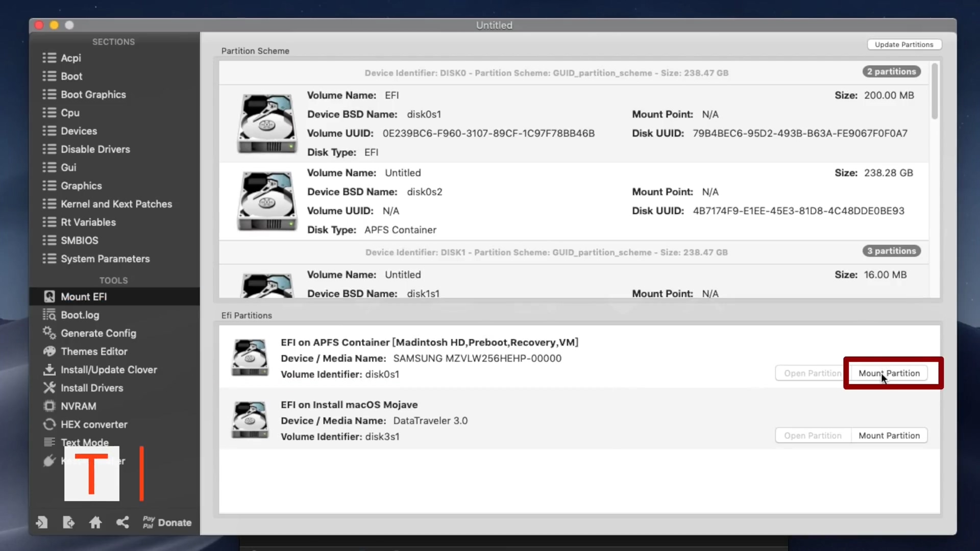Click the PayPal Donate button

(x=167, y=522)
